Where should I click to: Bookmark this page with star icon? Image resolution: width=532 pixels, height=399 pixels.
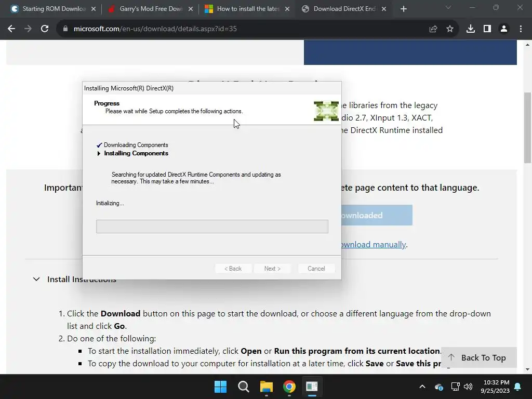click(450, 29)
